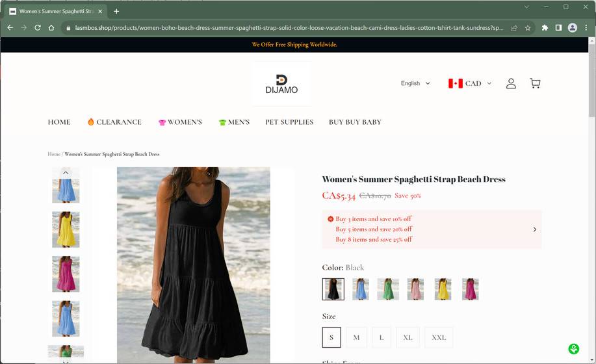Choose the yellow dress color swatch
The width and height of the screenshot is (596, 364).
click(443, 289)
